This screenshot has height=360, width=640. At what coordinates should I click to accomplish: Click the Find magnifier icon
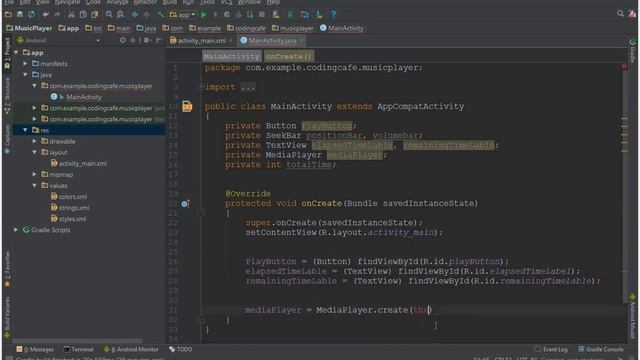coord(109,15)
